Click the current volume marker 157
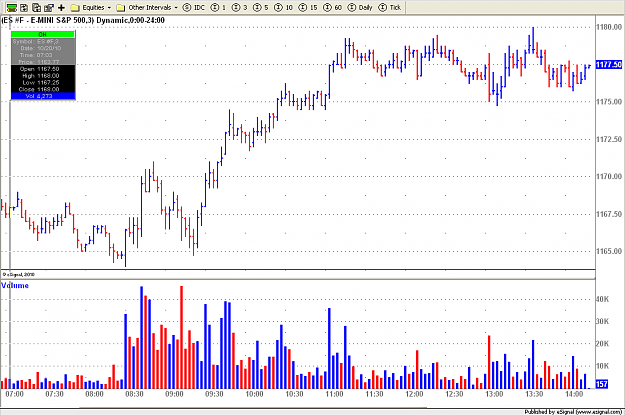The width and height of the screenshot is (625, 416). point(602,384)
